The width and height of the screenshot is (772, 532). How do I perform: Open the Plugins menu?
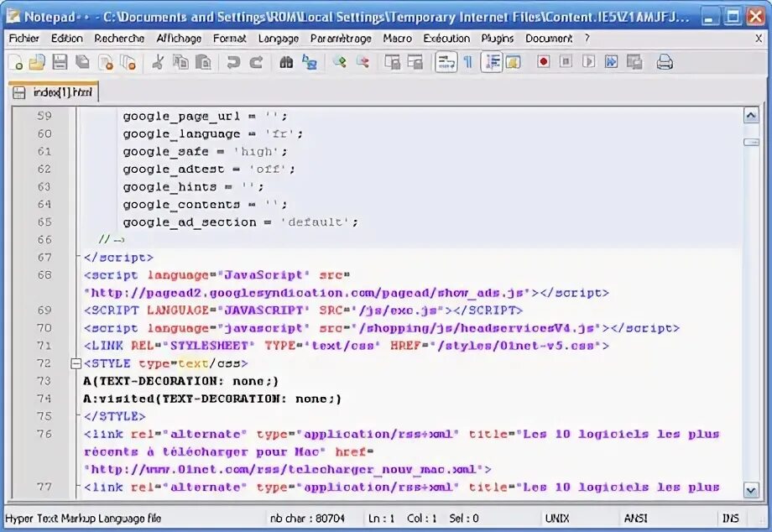(x=498, y=39)
